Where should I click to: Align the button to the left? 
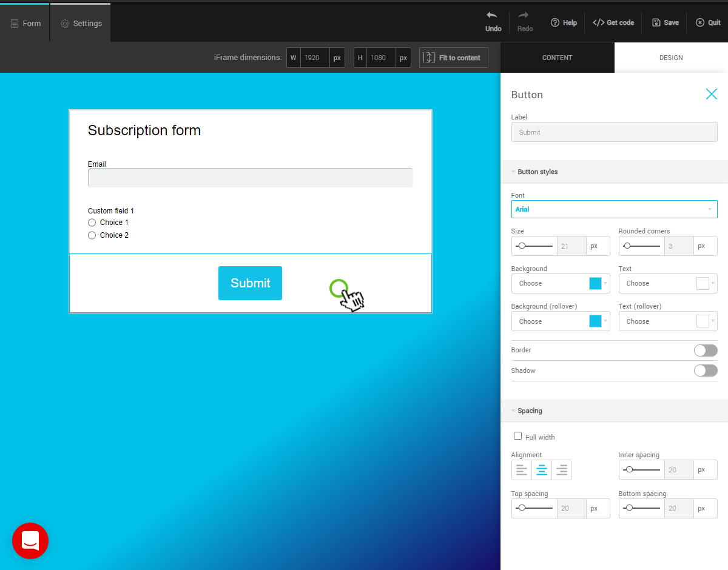pyautogui.click(x=521, y=470)
